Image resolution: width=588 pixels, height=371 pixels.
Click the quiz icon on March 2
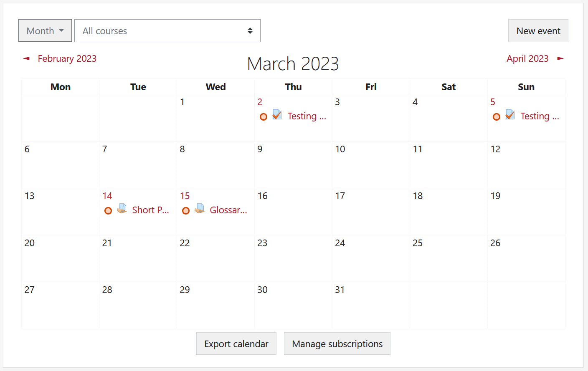click(x=277, y=115)
